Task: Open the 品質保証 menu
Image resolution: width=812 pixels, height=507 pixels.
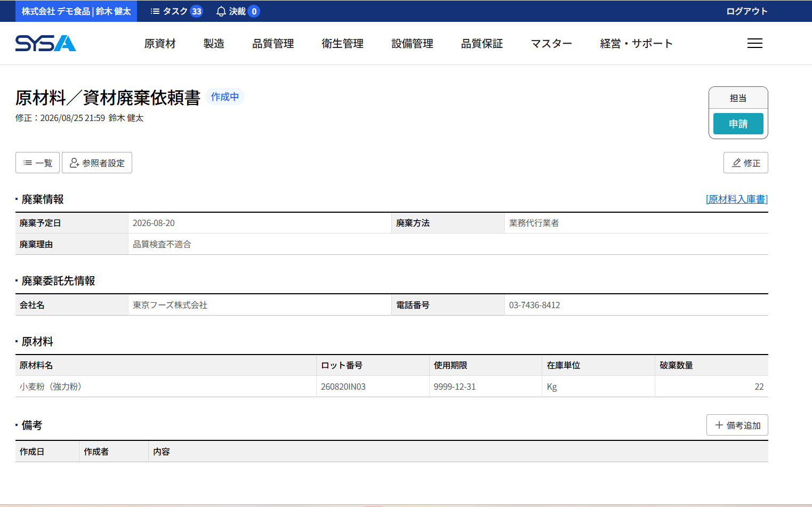Action: coord(482,44)
